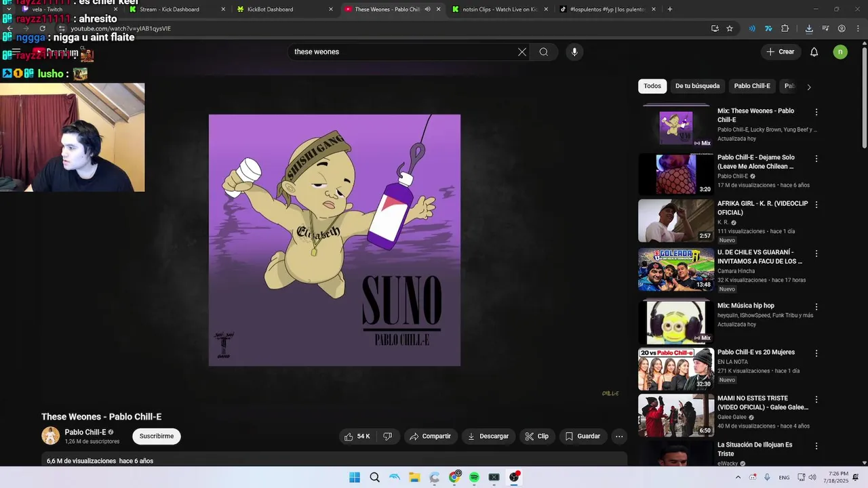The width and height of the screenshot is (868, 488).
Task: Open Pablo Chill-E channel name link
Action: pyautogui.click(x=85, y=432)
